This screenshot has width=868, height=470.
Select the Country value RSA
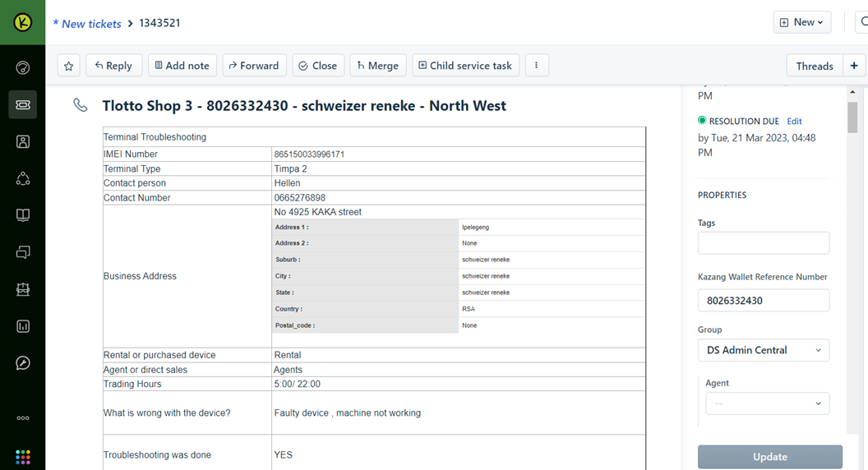pos(469,309)
